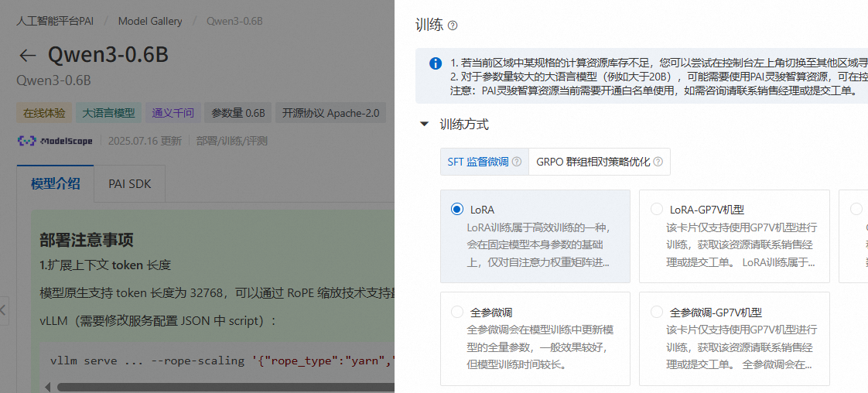This screenshot has height=393, width=868.
Task: Click the 部署/训练/评测 text
Action: click(x=232, y=141)
